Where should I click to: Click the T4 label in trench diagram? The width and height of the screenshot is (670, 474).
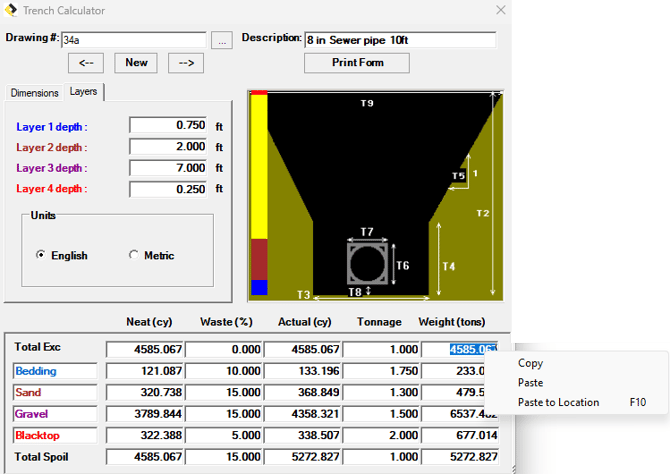click(449, 266)
